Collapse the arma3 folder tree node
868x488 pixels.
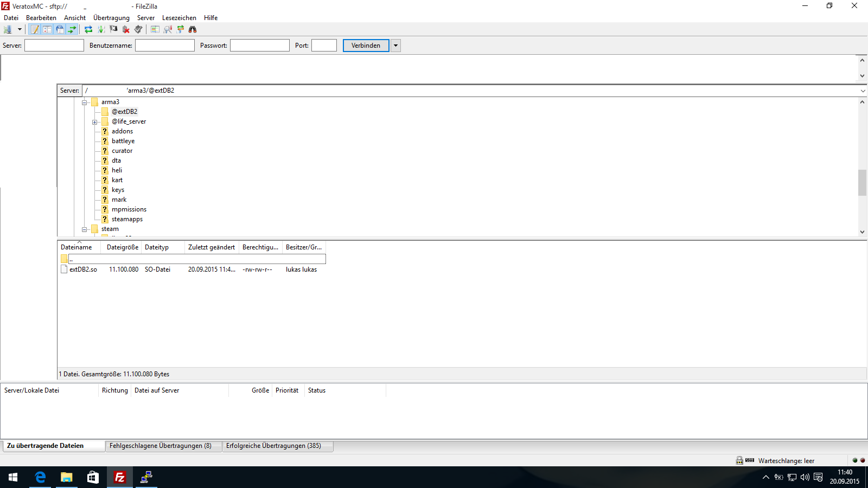[85, 102]
